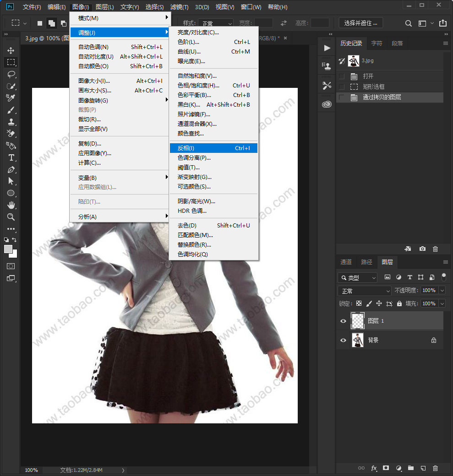Viewport: 453px width, 476px height.
Task: Select the Clone Stamp tool
Action: (x=11, y=122)
